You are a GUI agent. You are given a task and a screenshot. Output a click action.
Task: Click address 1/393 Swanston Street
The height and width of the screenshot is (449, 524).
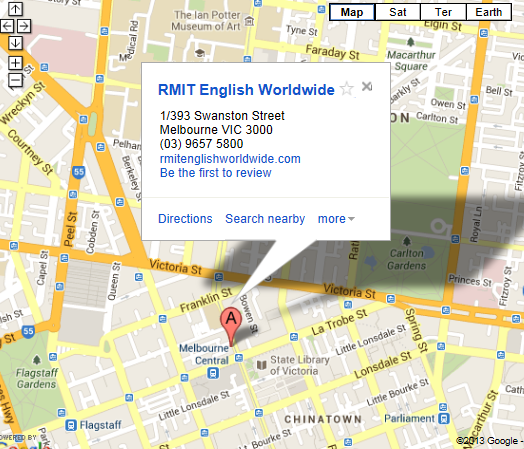pyautogui.click(x=222, y=116)
